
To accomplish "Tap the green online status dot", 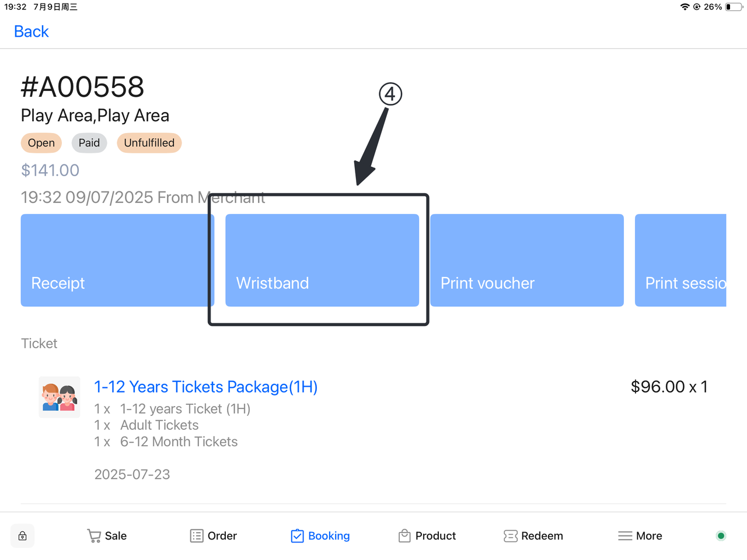I will (x=721, y=536).
